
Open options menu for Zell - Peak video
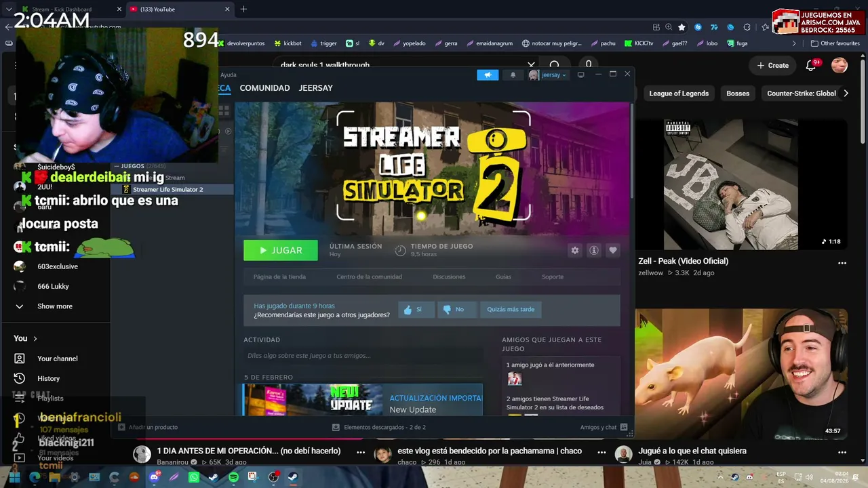(x=842, y=263)
